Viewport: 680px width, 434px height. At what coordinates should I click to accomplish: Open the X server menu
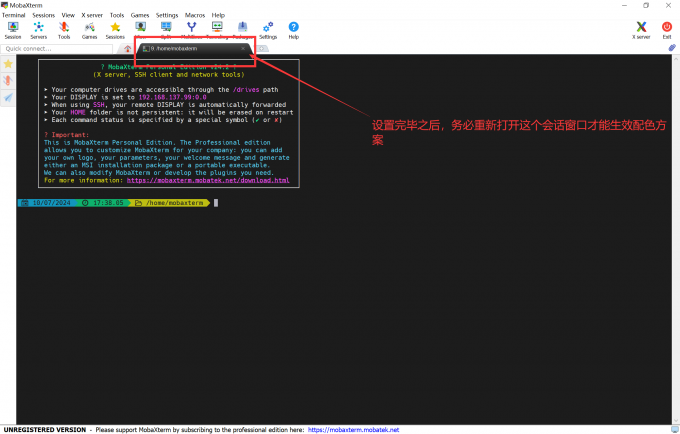coord(92,15)
